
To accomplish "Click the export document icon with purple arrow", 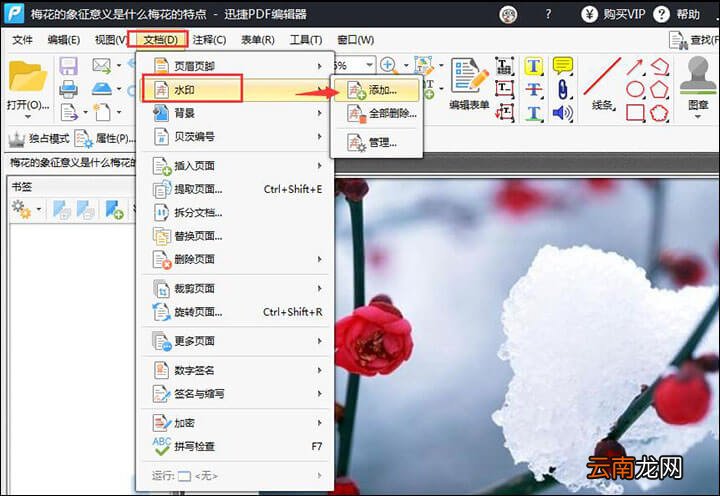I will pos(69,112).
